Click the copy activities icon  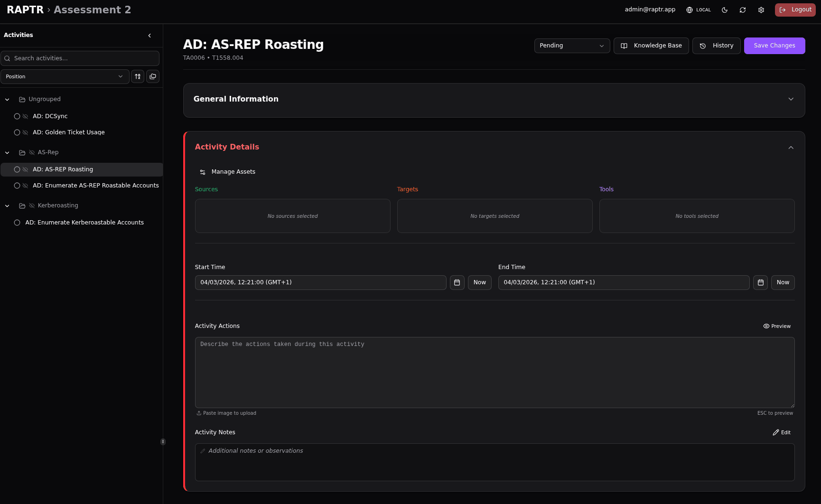coord(153,76)
